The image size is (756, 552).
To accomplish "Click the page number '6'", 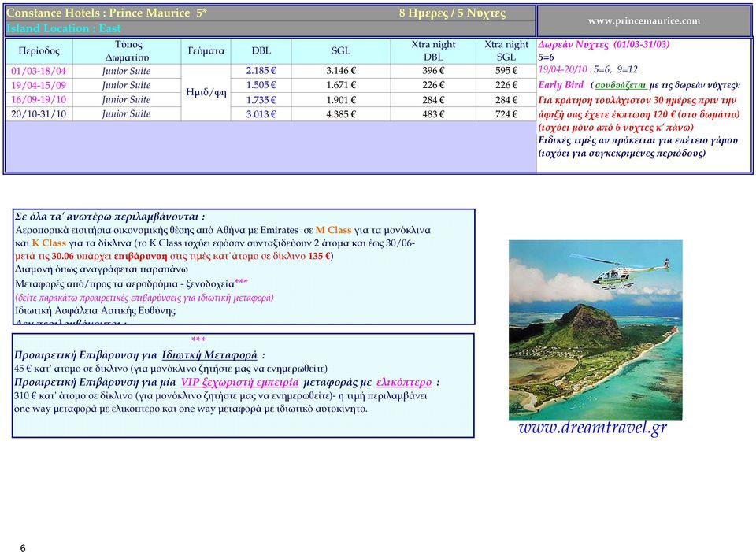I will 23,547.
